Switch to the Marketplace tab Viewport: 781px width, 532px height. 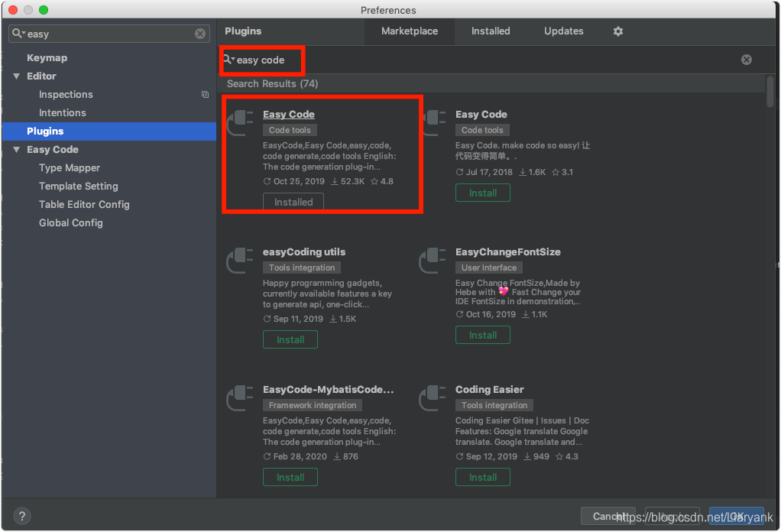[x=410, y=31]
